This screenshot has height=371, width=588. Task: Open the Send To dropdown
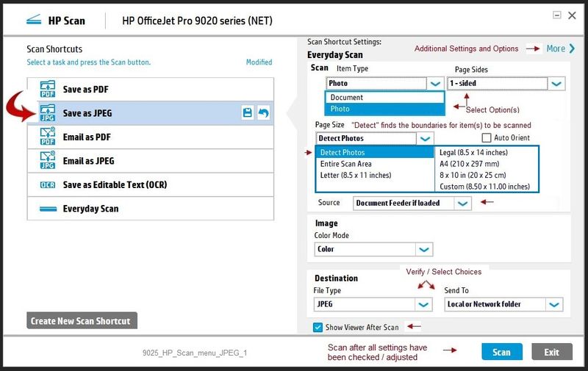554,304
